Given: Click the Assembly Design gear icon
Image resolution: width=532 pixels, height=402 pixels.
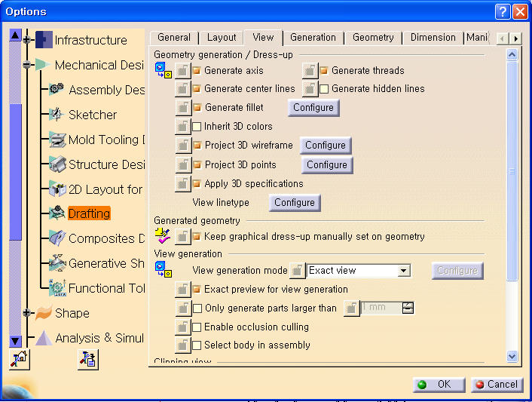Looking at the screenshot, I should pos(57,90).
